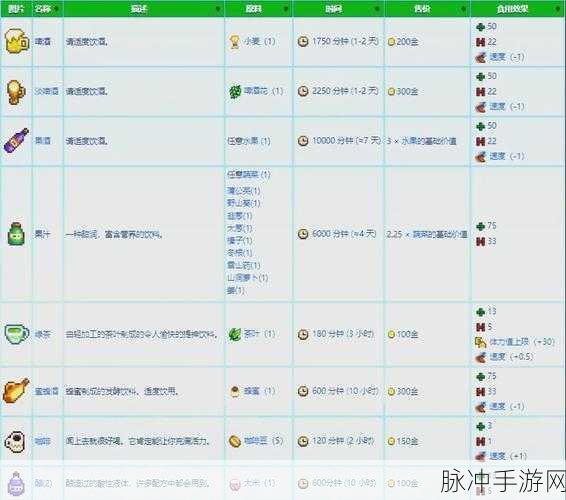Click the red health icon beside 33 in juice row
Viewport: 566px width, 500px height.
(480, 242)
